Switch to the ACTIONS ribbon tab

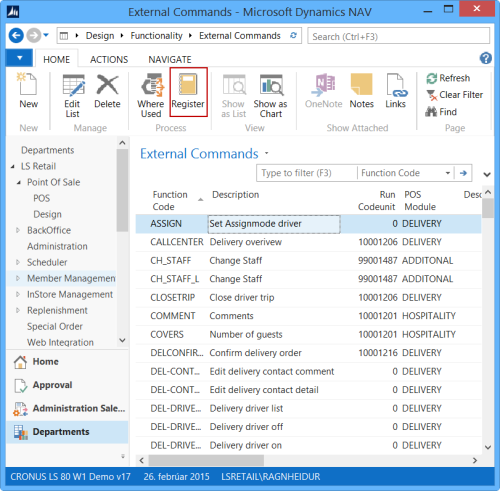[109, 59]
